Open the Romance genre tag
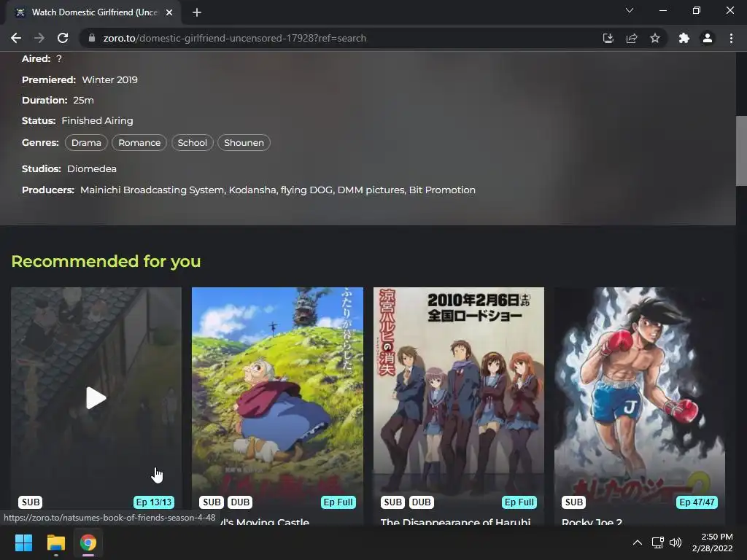The height and width of the screenshot is (560, 747). [139, 143]
